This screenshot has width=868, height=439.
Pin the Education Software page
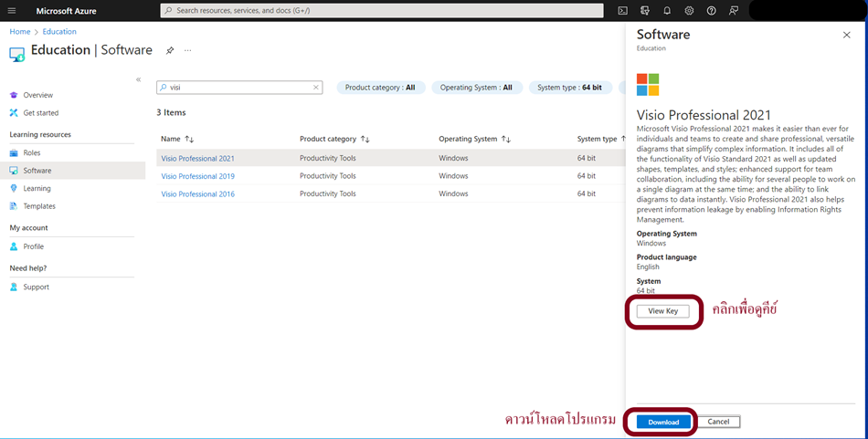tap(170, 50)
